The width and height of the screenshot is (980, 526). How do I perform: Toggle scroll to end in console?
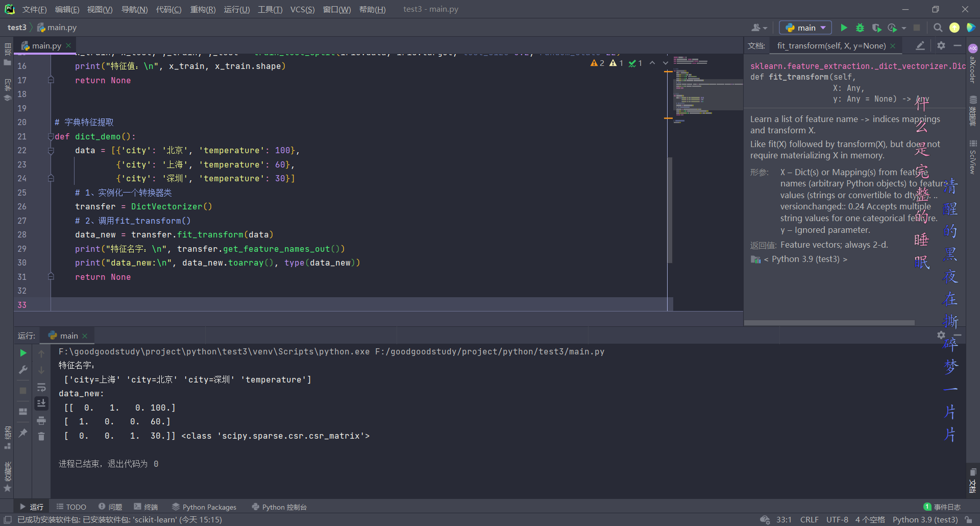41,403
